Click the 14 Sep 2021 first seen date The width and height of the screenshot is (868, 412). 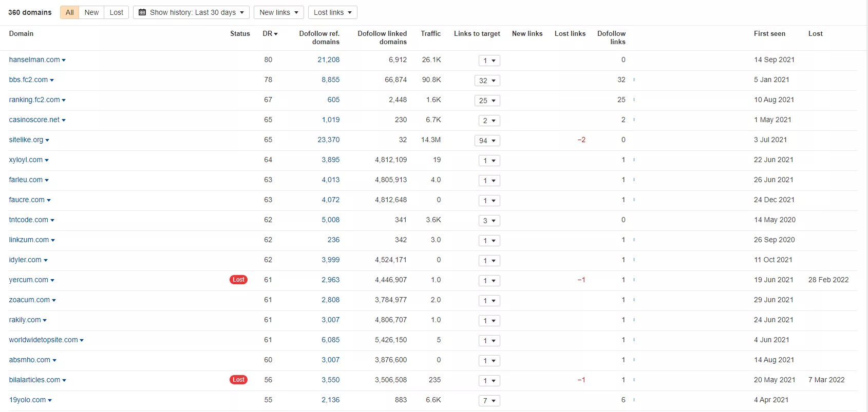tap(774, 60)
